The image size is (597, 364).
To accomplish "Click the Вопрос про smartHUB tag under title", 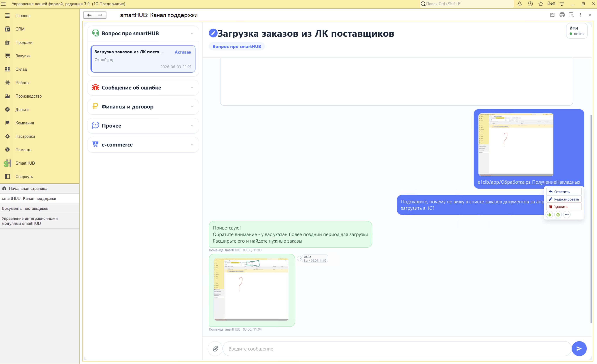I will 237,46.
